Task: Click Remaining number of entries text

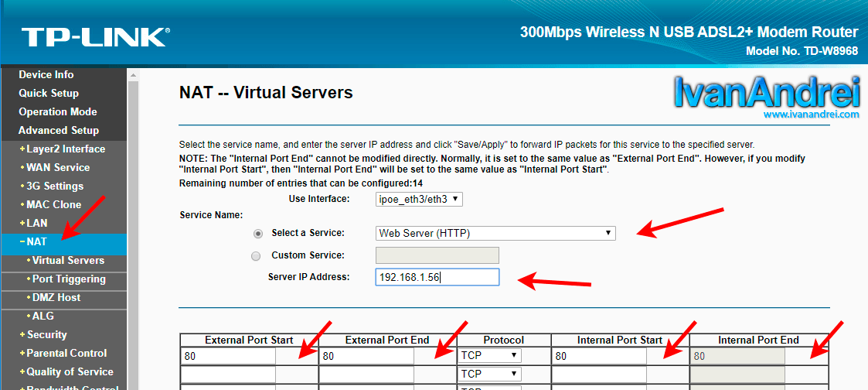Action: coord(301,183)
